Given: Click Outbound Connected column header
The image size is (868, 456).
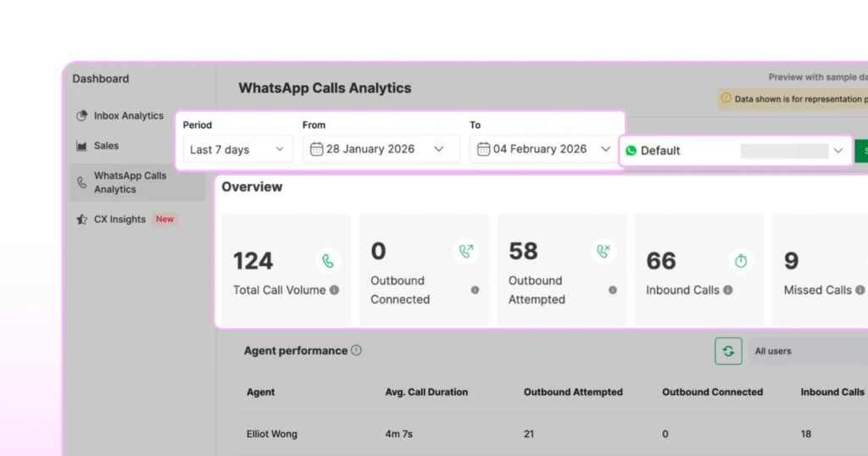Looking at the screenshot, I should 712,392.
